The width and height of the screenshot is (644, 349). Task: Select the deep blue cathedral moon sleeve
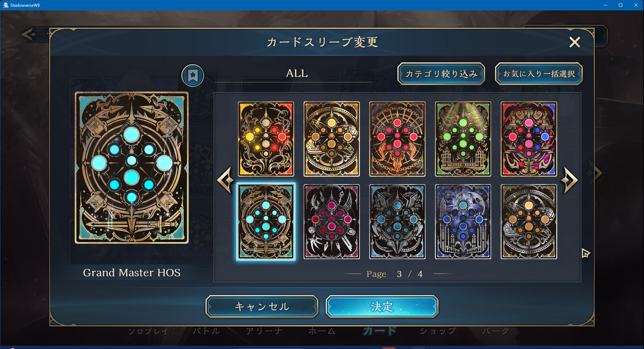coord(463,222)
